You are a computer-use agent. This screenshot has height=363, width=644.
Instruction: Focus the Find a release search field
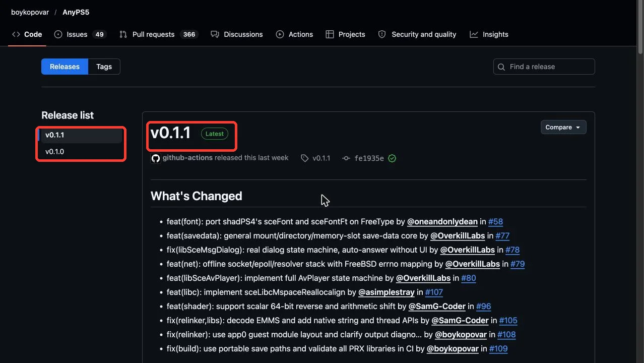[544, 67]
